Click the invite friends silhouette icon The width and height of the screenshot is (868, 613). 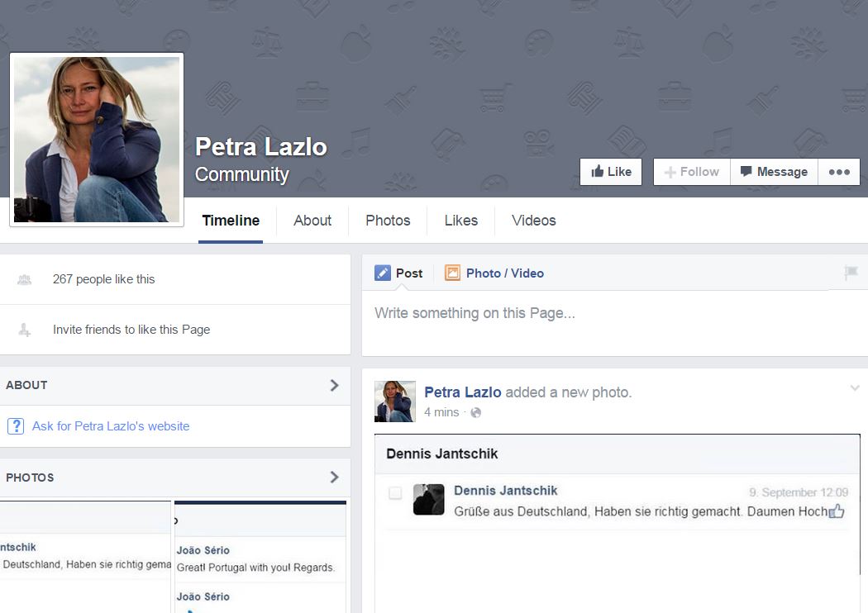25,329
